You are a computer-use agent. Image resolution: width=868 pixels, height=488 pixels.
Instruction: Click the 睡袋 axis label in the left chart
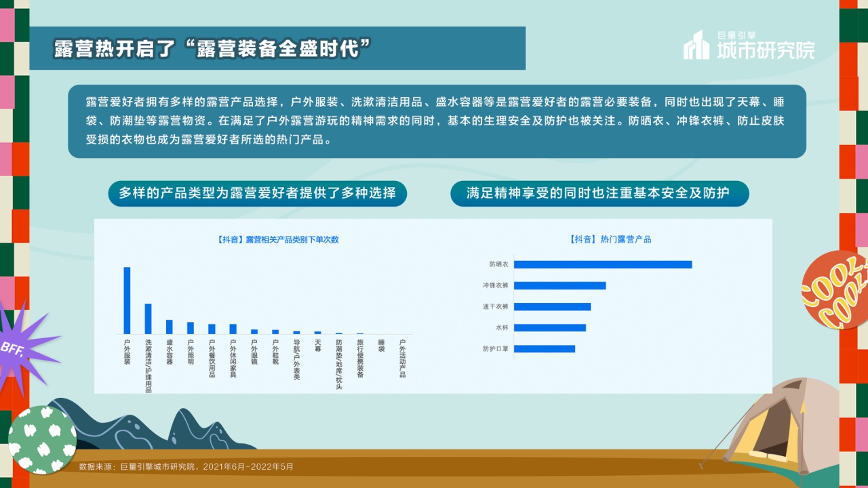[382, 346]
